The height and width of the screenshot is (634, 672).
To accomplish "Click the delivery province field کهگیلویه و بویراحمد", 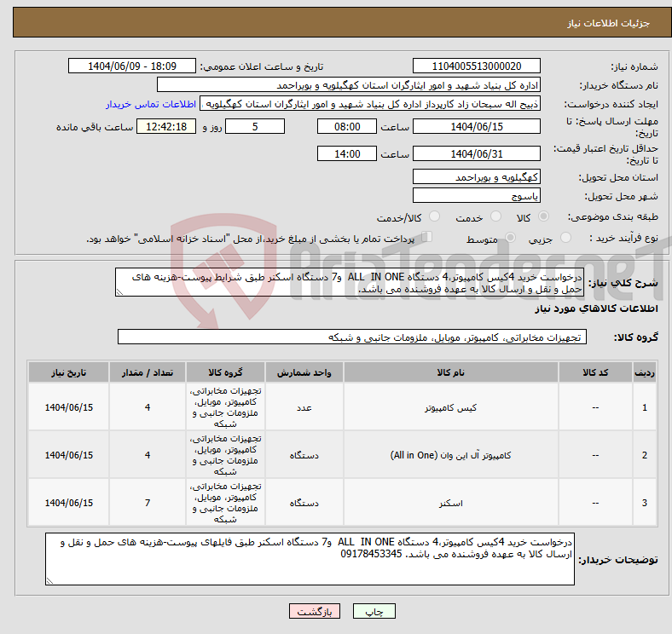I will (476, 176).
